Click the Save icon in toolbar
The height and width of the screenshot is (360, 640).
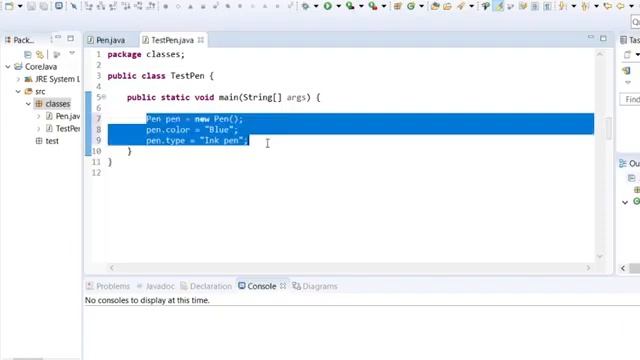[31, 6]
